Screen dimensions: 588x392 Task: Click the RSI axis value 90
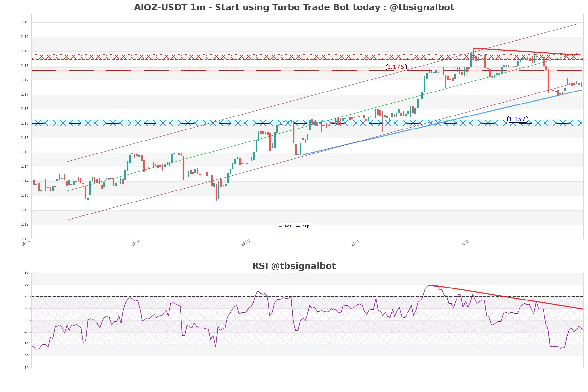(x=26, y=273)
